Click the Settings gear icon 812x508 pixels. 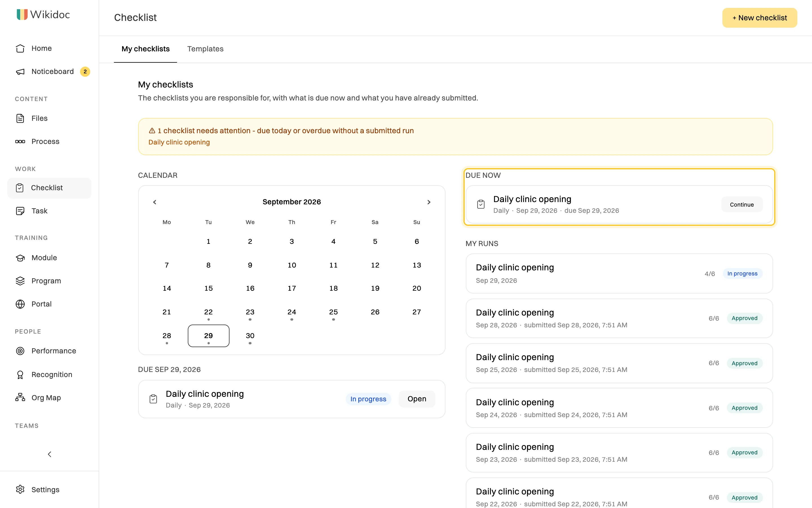coord(20,490)
